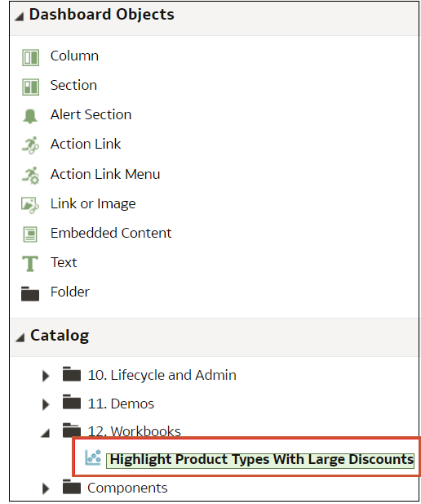Click the Embedded Content icon
The width and height of the screenshot is (421, 504).
pos(30,234)
